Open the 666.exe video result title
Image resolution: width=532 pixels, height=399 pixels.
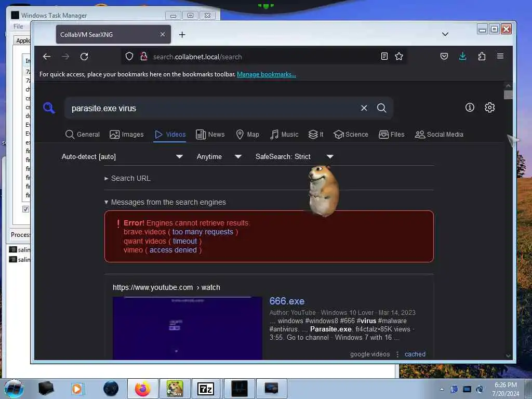tap(287, 301)
